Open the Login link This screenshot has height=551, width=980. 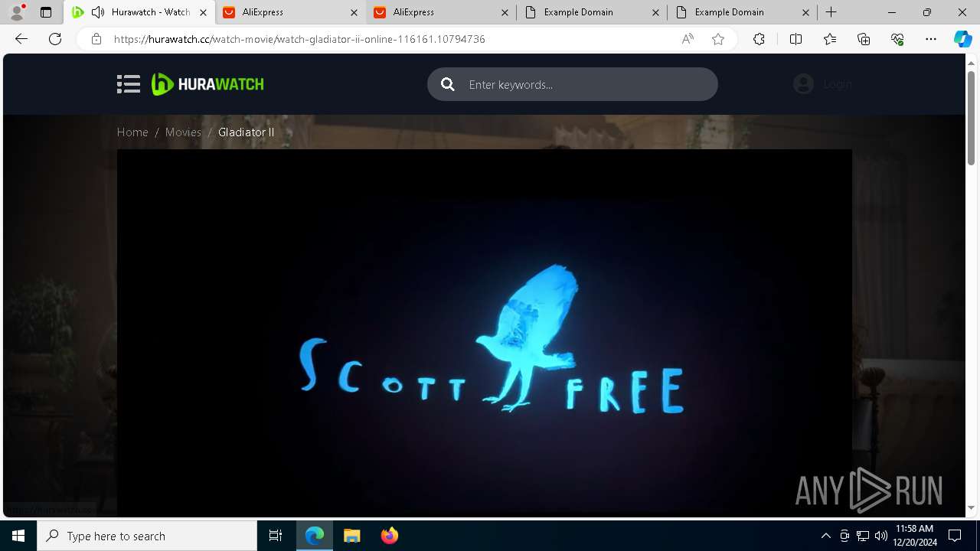(x=838, y=84)
